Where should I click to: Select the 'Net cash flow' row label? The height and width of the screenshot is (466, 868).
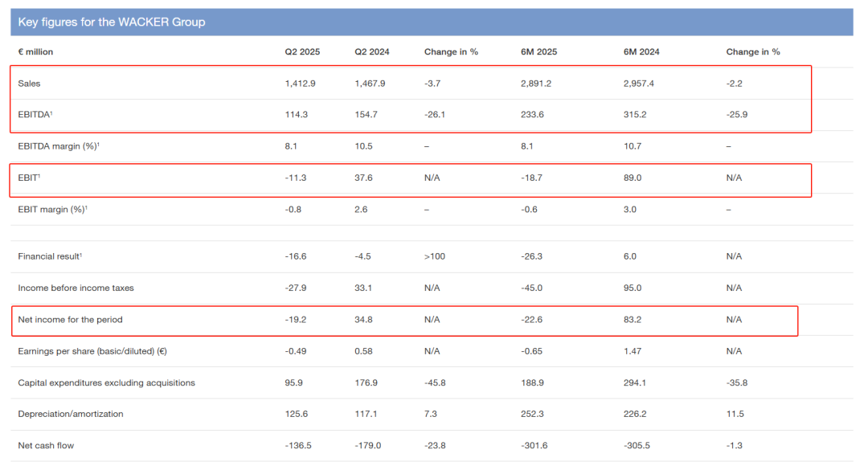46,446
